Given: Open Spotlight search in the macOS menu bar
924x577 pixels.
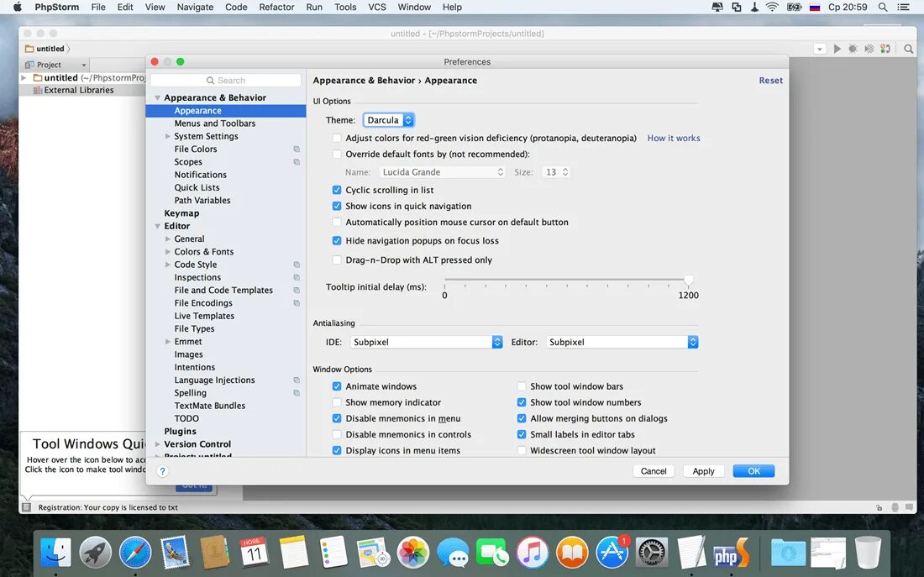Looking at the screenshot, I should point(883,7).
